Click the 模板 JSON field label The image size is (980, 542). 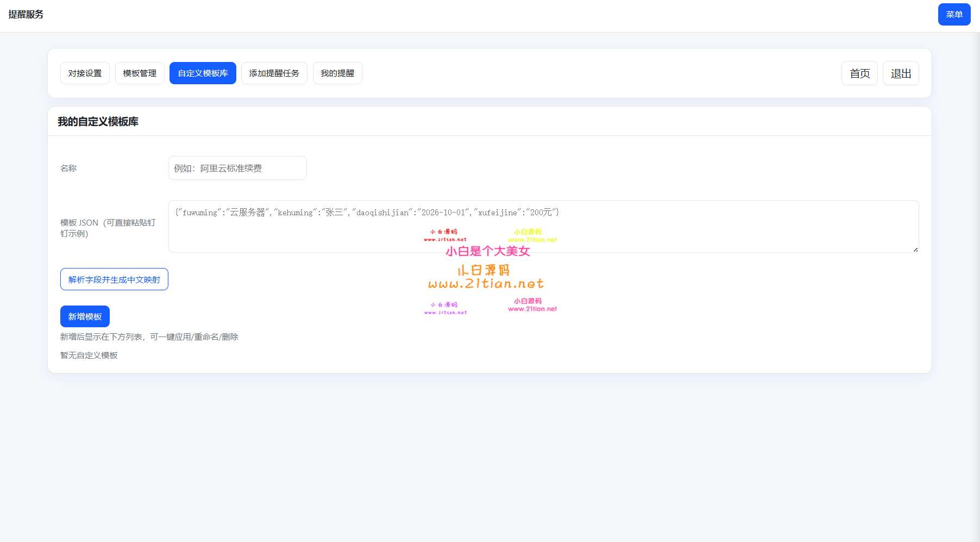coord(108,228)
